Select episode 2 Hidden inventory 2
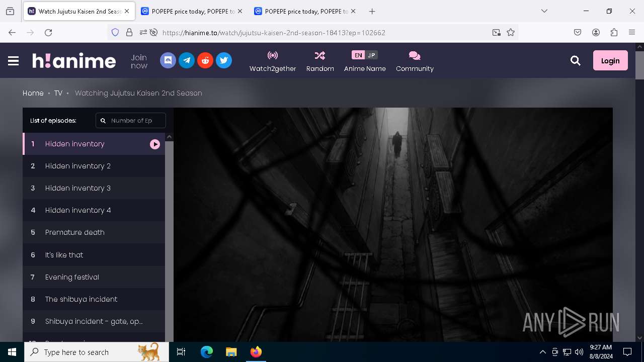This screenshot has width=644, height=362. coord(94,166)
